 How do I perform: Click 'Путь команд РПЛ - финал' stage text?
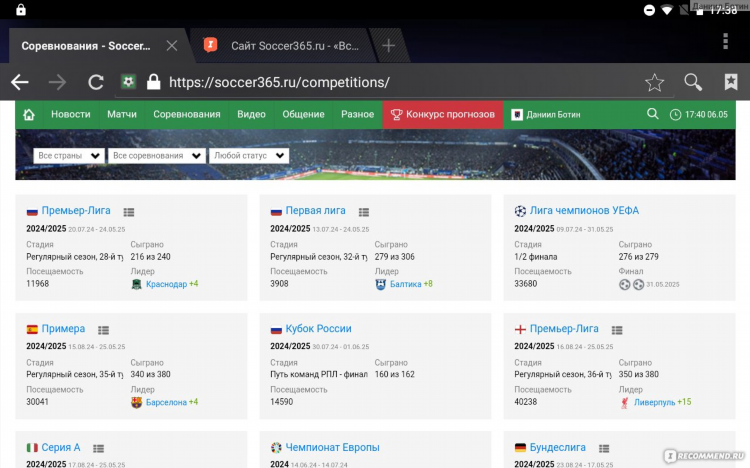point(319,375)
